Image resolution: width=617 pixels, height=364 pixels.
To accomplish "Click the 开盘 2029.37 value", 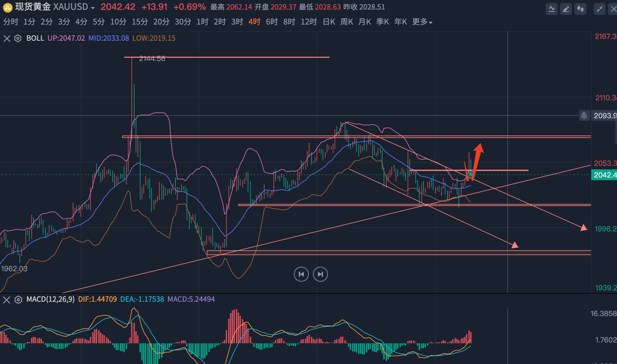I will (x=276, y=7).
